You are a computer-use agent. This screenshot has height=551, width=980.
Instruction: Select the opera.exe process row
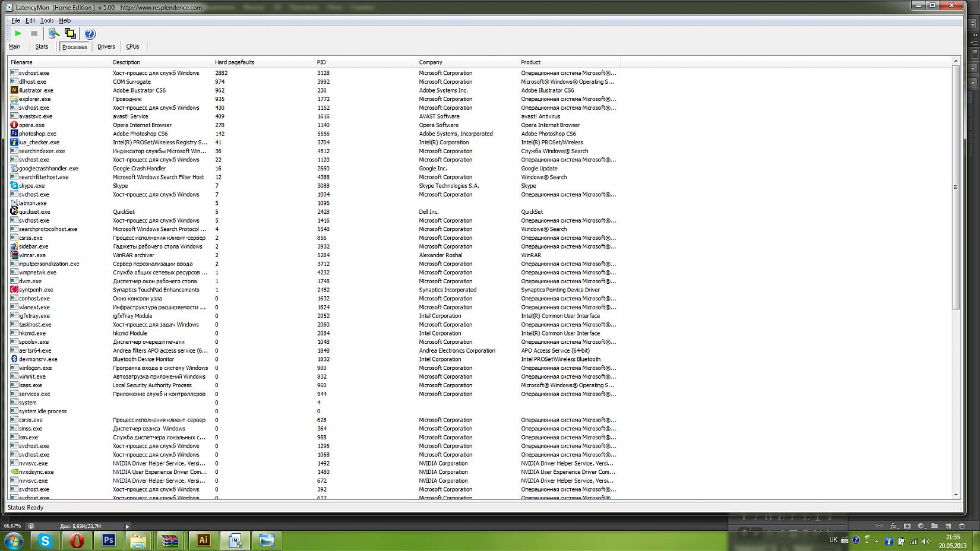[315, 125]
